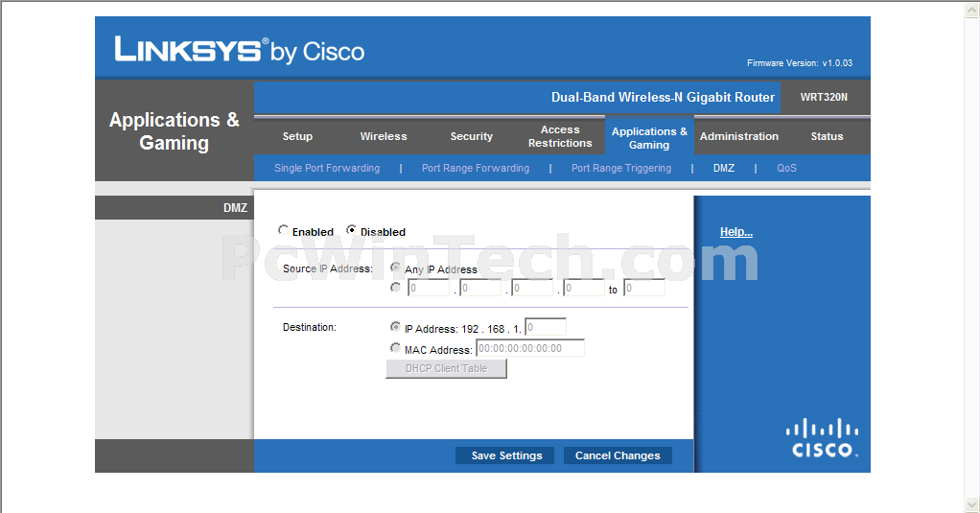Click the Source IP Address label
980x513 pixels.
[x=328, y=268]
